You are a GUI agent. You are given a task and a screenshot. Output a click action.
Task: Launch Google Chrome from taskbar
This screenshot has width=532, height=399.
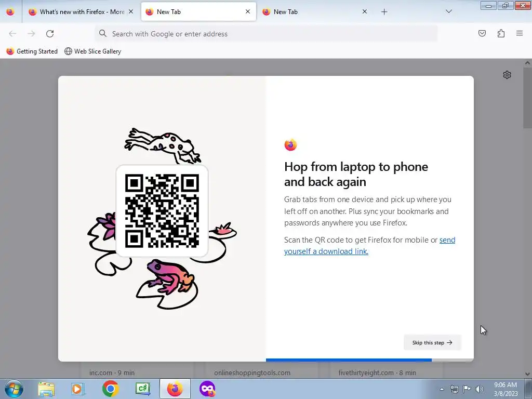click(x=110, y=389)
